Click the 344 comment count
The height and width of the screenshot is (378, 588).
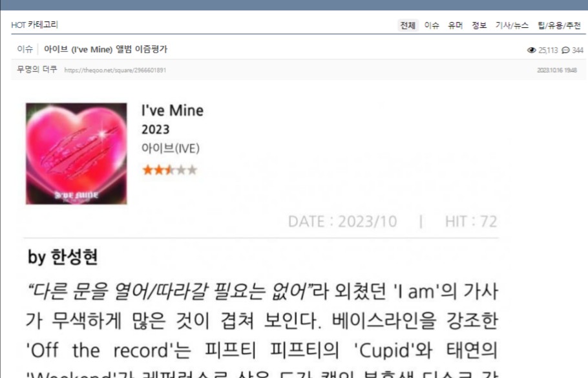click(578, 50)
